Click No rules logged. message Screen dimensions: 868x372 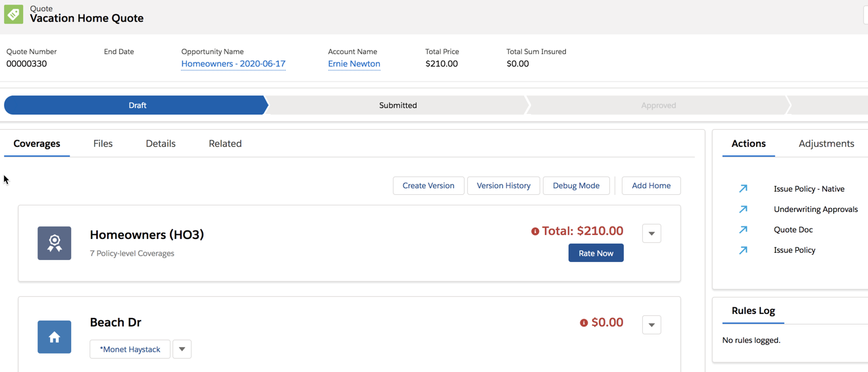coord(752,340)
